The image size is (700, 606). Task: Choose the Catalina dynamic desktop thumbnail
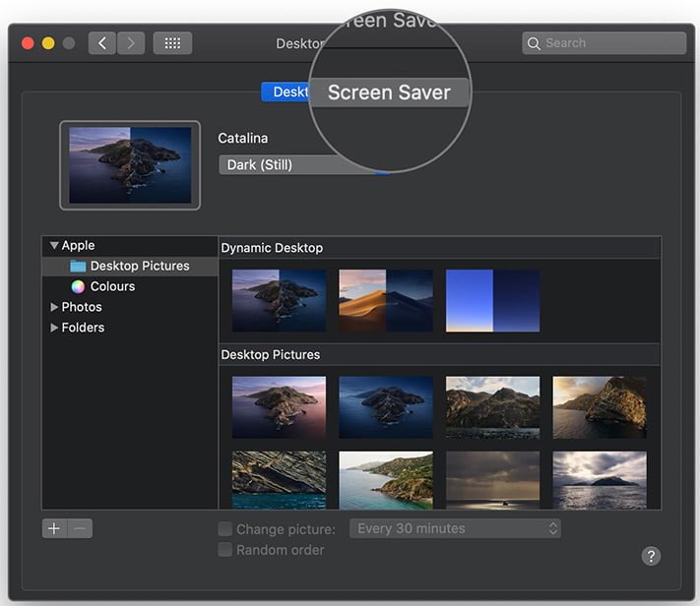[279, 300]
